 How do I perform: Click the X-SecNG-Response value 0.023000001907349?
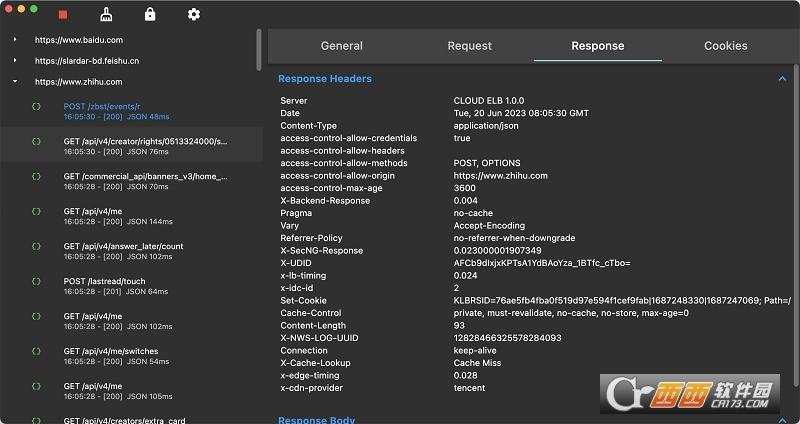[x=497, y=251]
